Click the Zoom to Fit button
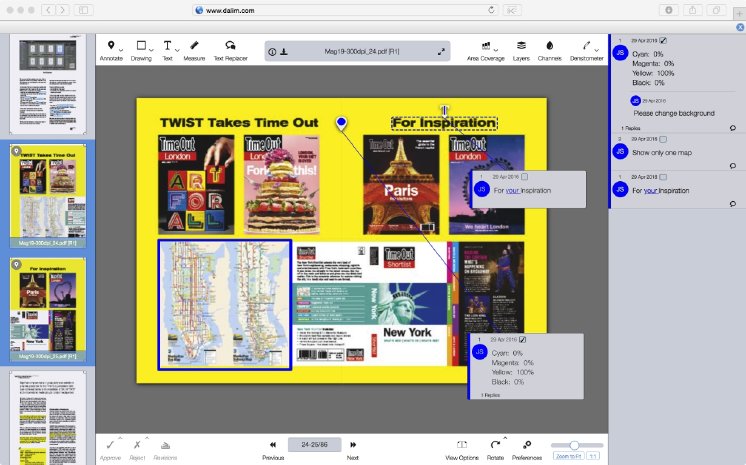The height and width of the screenshot is (465, 746). click(x=569, y=456)
